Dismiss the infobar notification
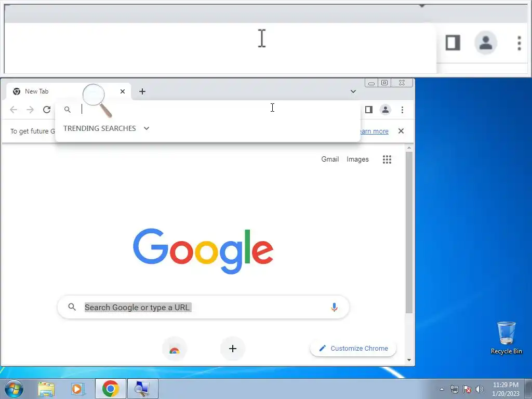 pos(401,131)
